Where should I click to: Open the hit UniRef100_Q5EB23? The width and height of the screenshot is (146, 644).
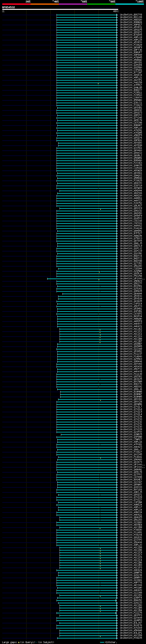pos(131,281)
